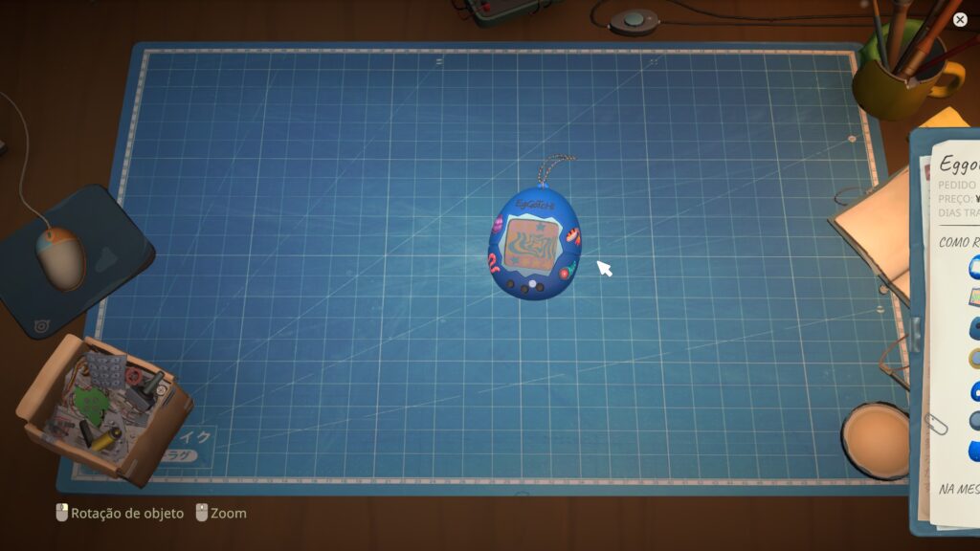
Task: Click the coffee cup on the mat
Action: [x=875, y=440]
